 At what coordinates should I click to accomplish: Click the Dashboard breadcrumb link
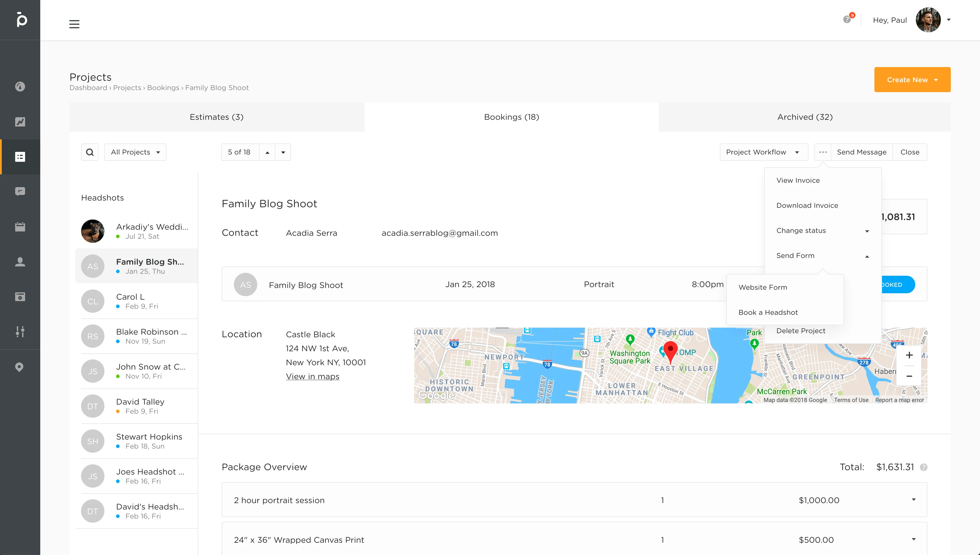pos(88,88)
